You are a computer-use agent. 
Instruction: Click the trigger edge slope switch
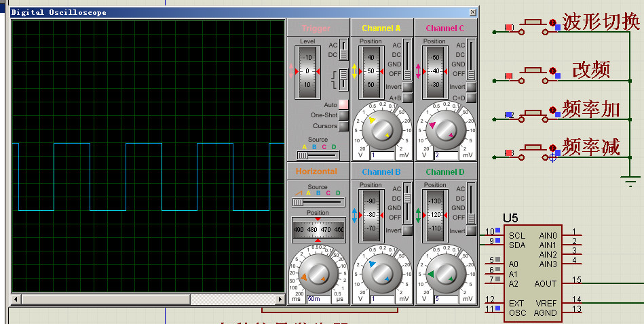pyautogui.click(x=343, y=79)
